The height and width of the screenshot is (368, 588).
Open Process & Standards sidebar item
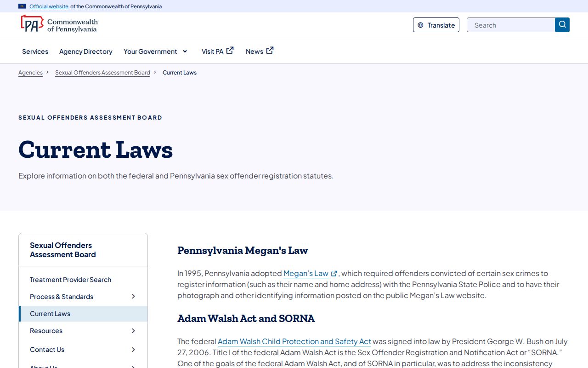pos(62,297)
